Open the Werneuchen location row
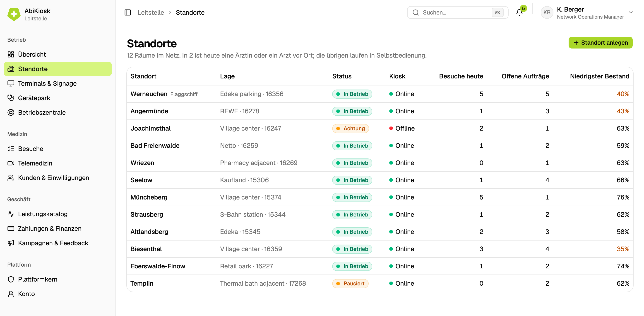Screen dimensions: 644x316 (380, 94)
